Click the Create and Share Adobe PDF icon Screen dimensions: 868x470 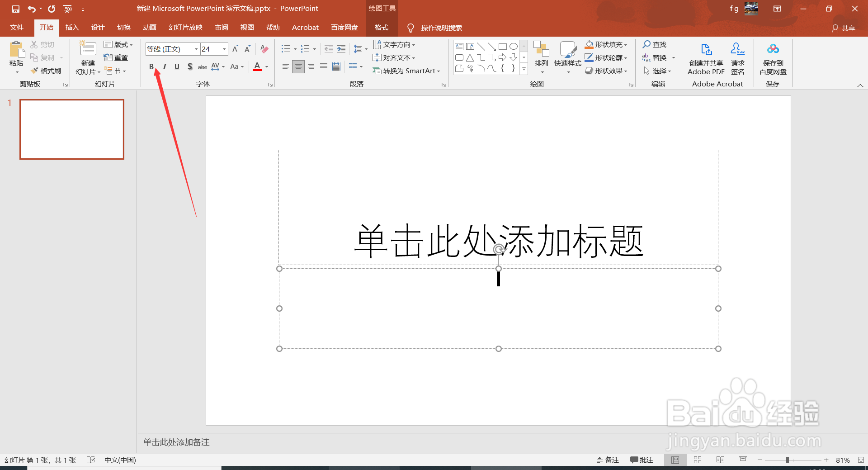coord(705,57)
